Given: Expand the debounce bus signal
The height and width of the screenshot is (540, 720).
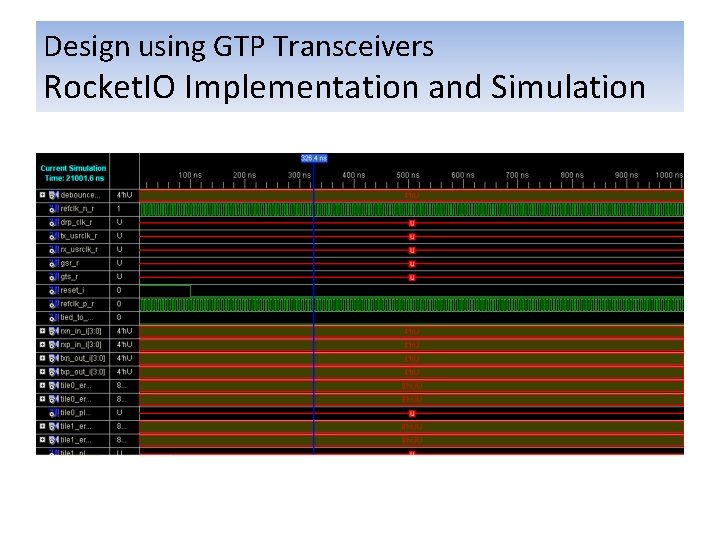Looking at the screenshot, I should (x=42, y=195).
